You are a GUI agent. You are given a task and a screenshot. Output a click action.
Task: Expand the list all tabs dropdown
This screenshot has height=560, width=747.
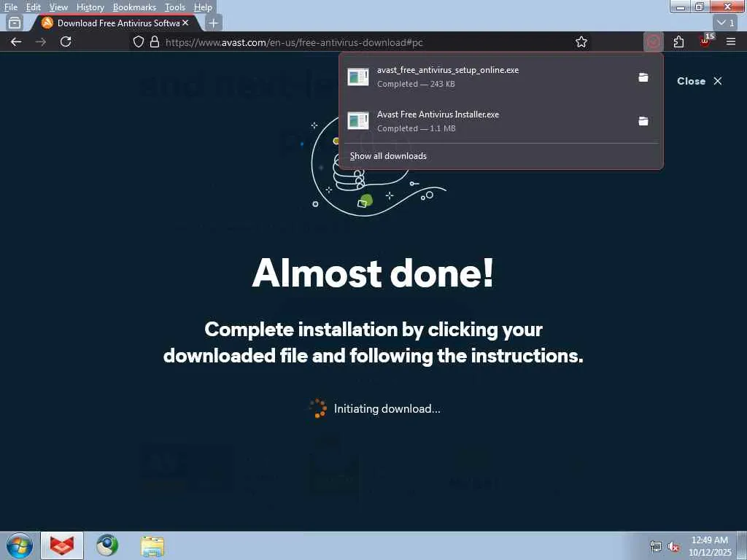(726, 23)
